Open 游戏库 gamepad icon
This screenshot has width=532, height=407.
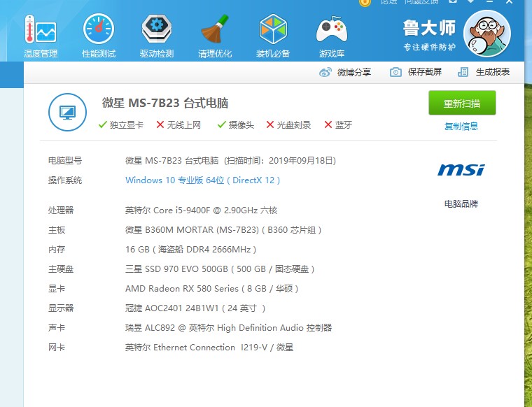332,30
